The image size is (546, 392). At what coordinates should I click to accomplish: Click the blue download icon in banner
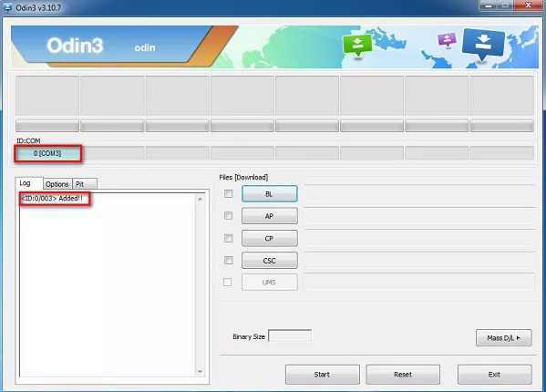pyautogui.click(x=483, y=45)
